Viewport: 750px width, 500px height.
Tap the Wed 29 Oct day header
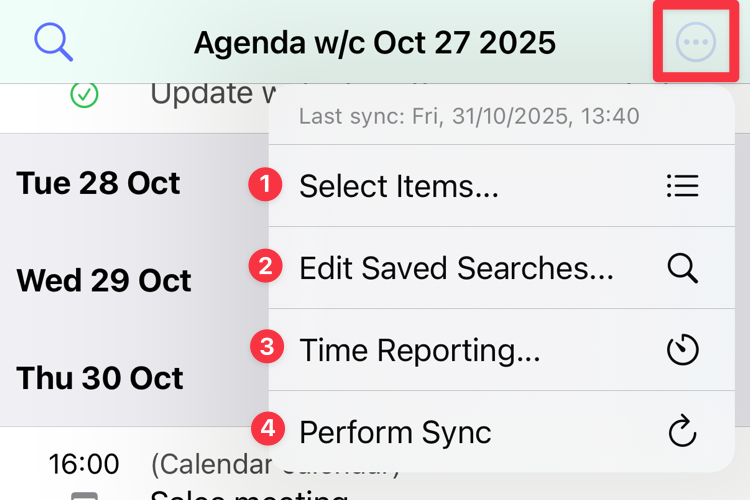103,281
